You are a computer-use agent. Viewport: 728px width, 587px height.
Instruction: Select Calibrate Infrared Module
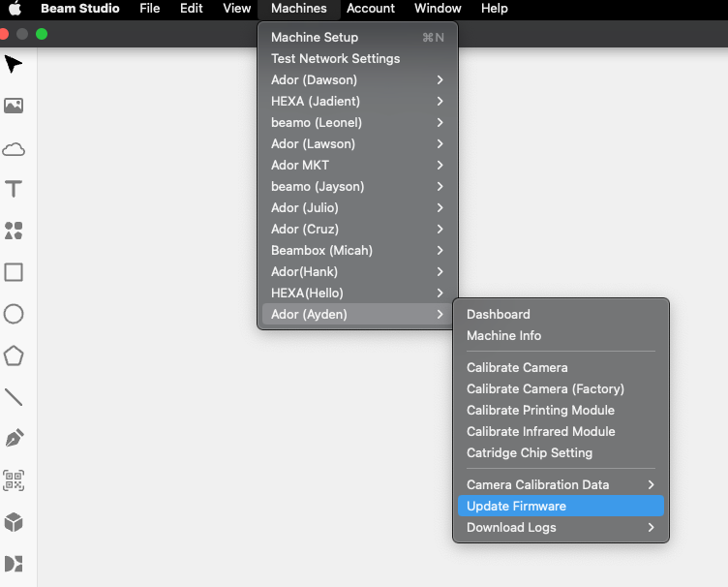561,432
